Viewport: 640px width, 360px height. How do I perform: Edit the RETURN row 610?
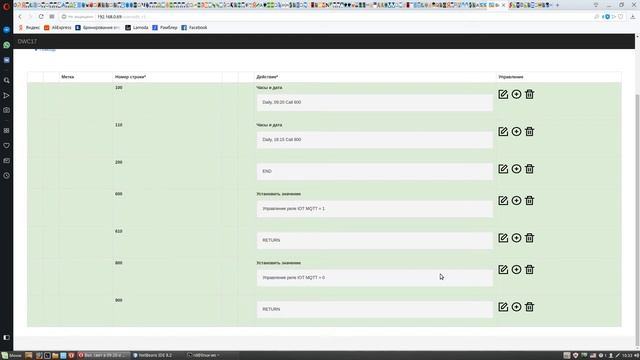pyautogui.click(x=503, y=238)
